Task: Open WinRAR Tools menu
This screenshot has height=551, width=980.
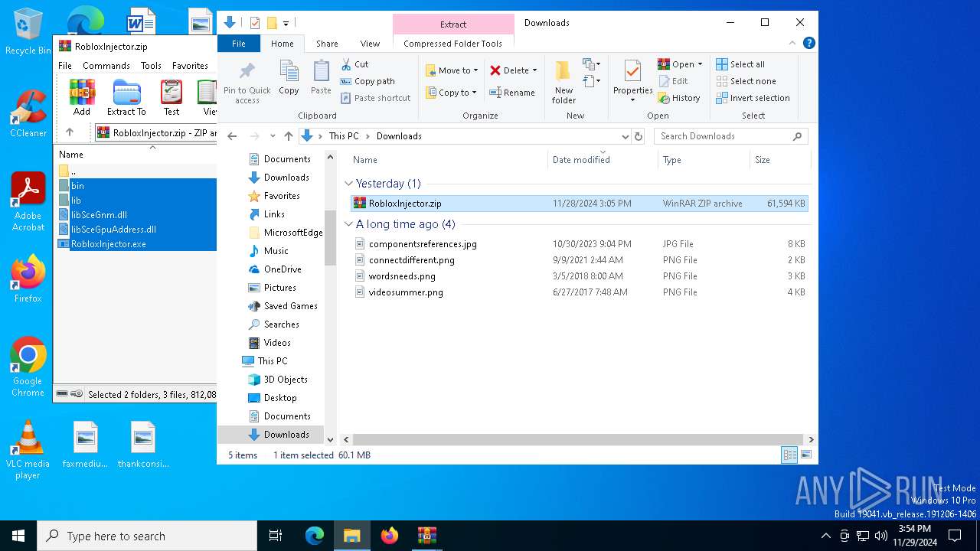Action: click(151, 66)
